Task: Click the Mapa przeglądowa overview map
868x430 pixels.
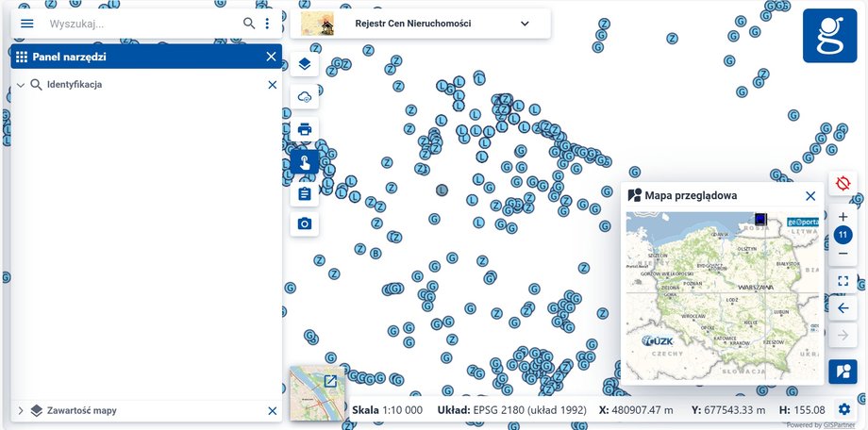Action: [723, 295]
